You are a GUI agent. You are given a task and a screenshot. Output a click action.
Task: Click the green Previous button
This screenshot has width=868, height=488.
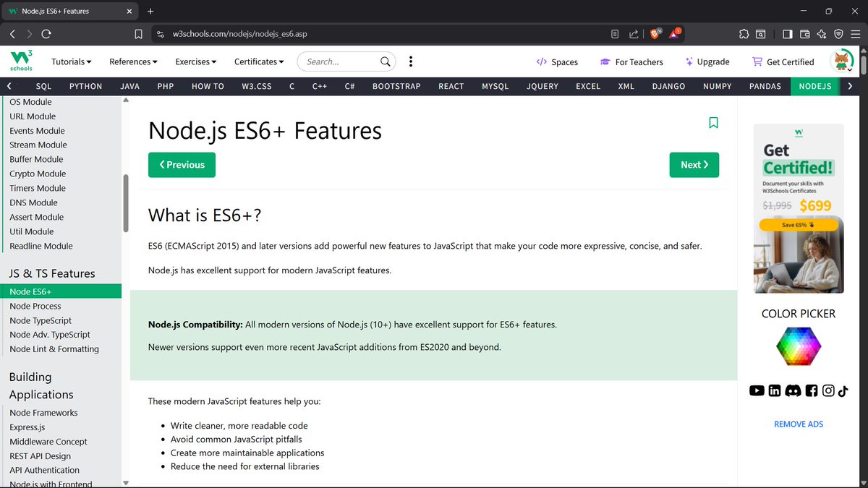(182, 165)
